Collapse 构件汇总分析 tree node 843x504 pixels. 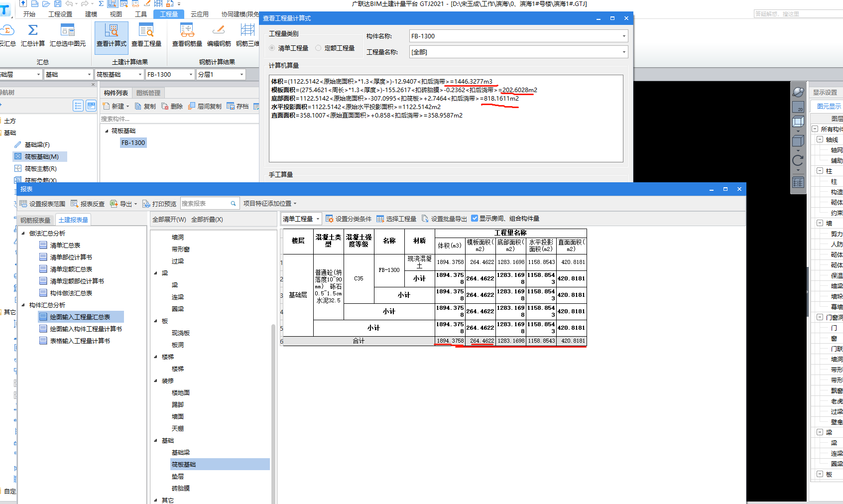coord(23,305)
